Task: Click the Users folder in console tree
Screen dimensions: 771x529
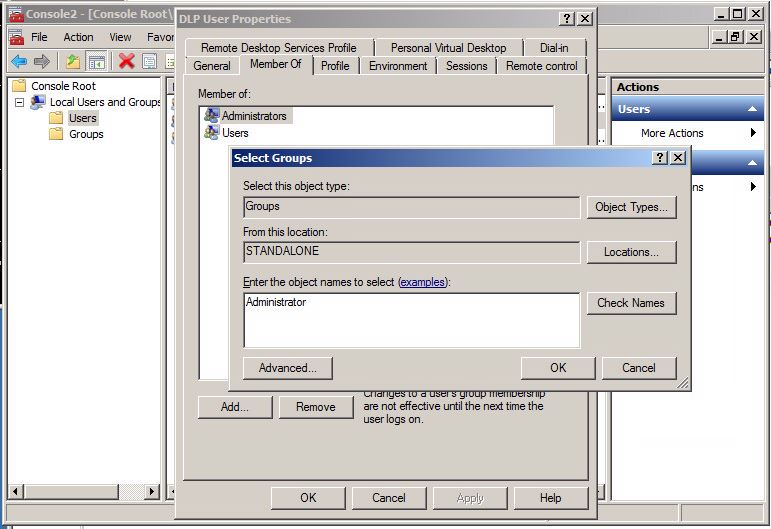Action: tap(82, 118)
